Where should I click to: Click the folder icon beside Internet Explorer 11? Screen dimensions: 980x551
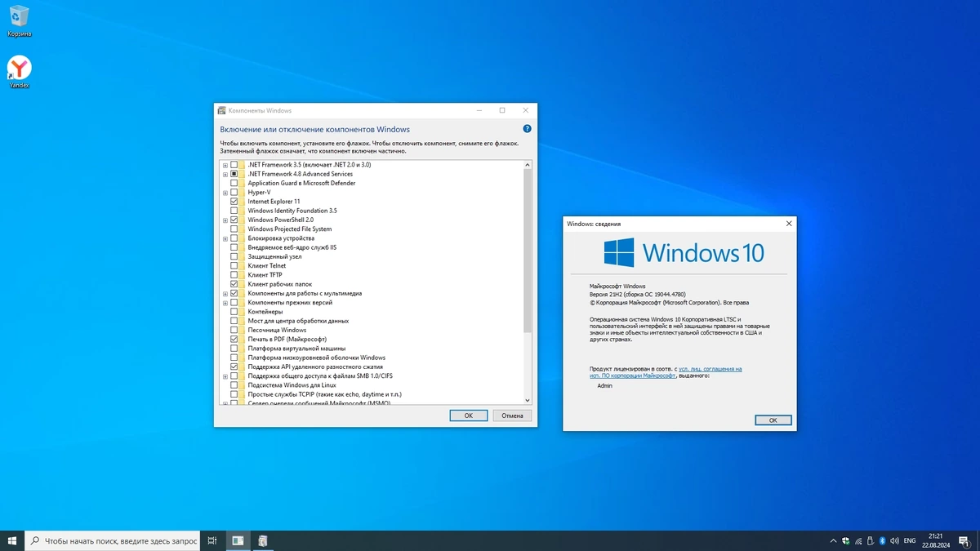[x=243, y=201]
